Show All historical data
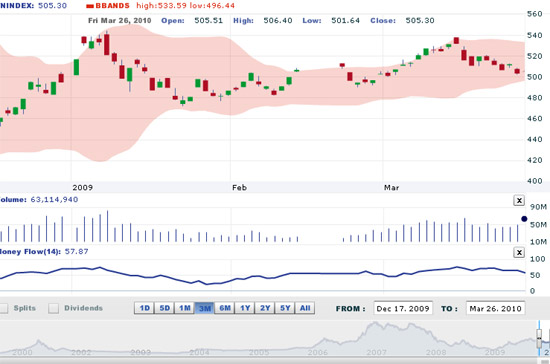The image size is (550, 364). pyautogui.click(x=305, y=308)
